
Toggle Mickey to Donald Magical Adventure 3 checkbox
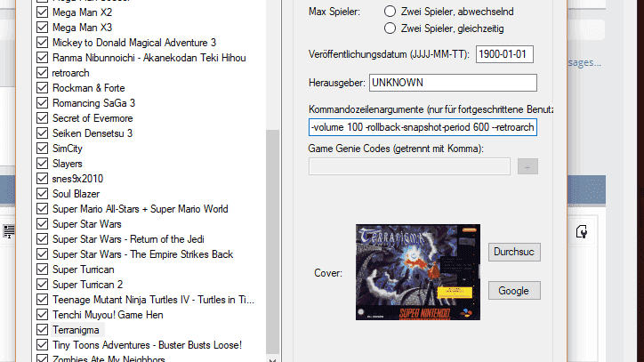point(43,43)
